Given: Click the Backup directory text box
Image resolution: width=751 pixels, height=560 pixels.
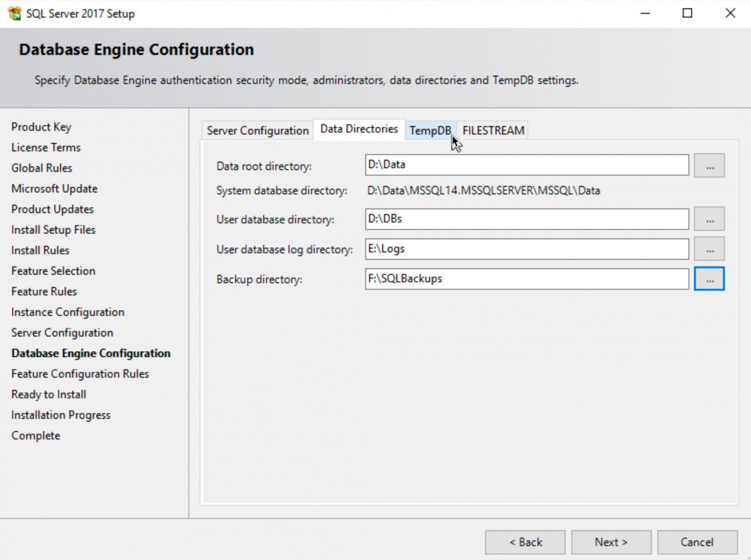Looking at the screenshot, I should [526, 279].
